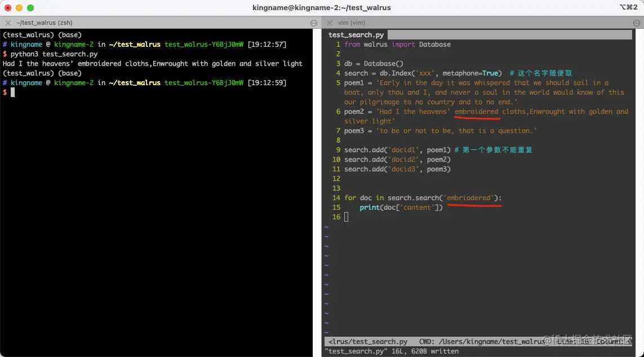Click the timestamp [19:12:59]
644x357 pixels.
(x=267, y=83)
